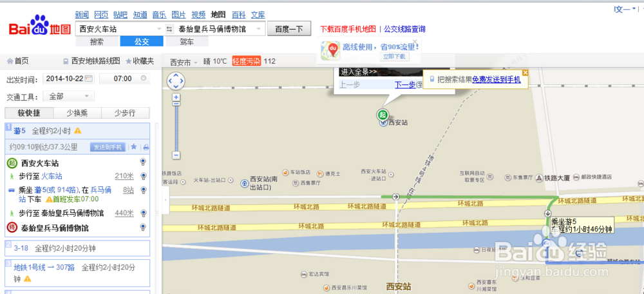Select the 少换乘 sorting tab
Image resolution: width=644 pixels, height=294 pixels.
77,113
